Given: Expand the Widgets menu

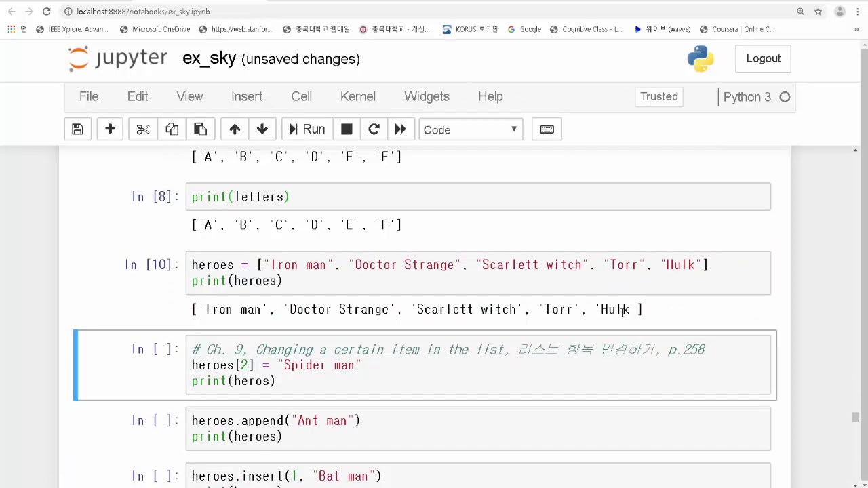Looking at the screenshot, I should [x=427, y=96].
